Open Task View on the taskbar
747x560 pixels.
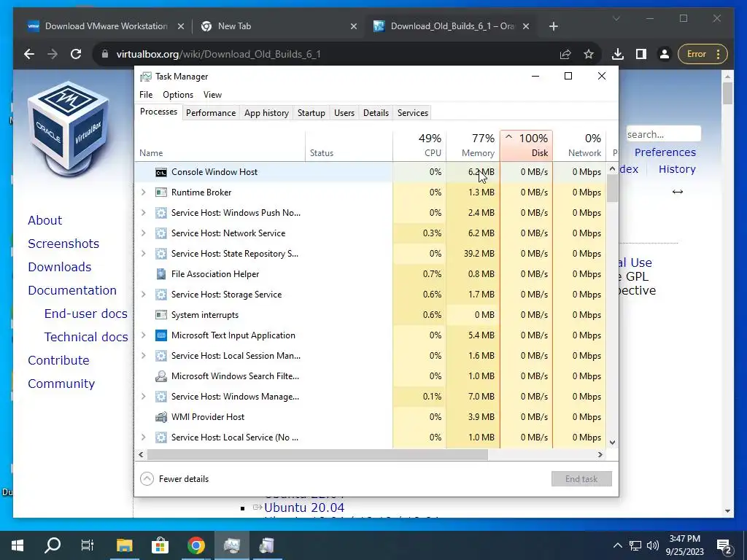[88, 545]
